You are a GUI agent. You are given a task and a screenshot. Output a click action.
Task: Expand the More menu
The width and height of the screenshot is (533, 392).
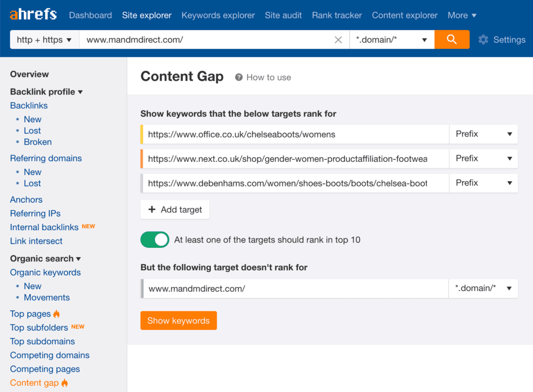462,15
